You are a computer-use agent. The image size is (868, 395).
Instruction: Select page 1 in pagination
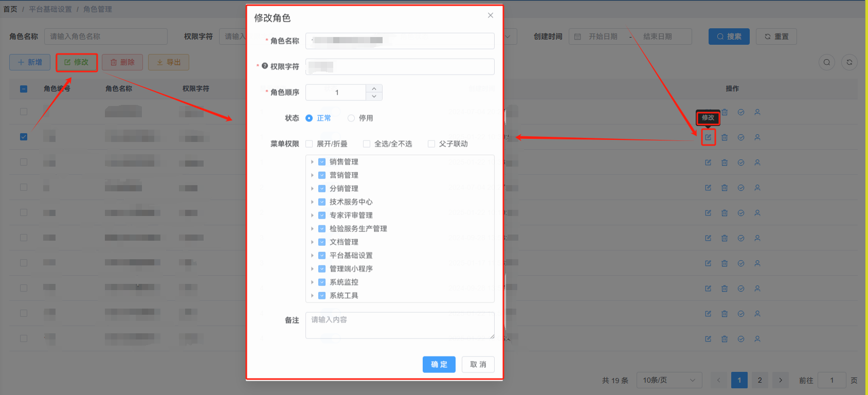coord(739,380)
